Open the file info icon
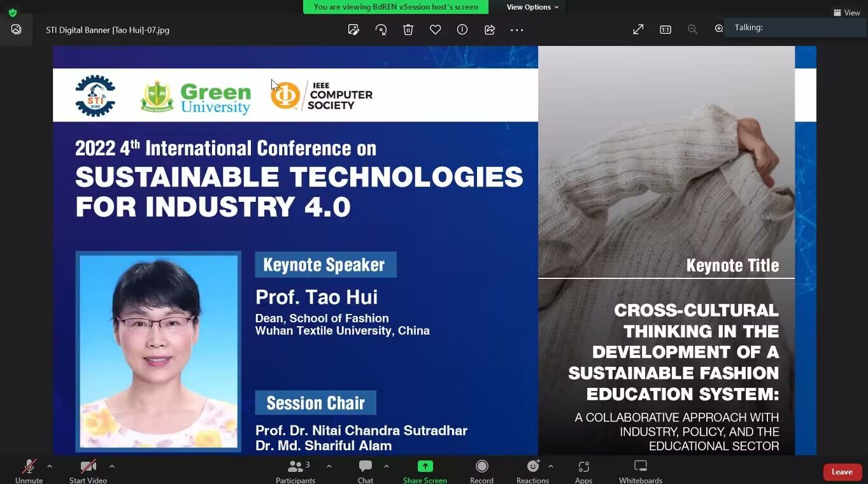This screenshot has height=484, width=868. [462, 30]
